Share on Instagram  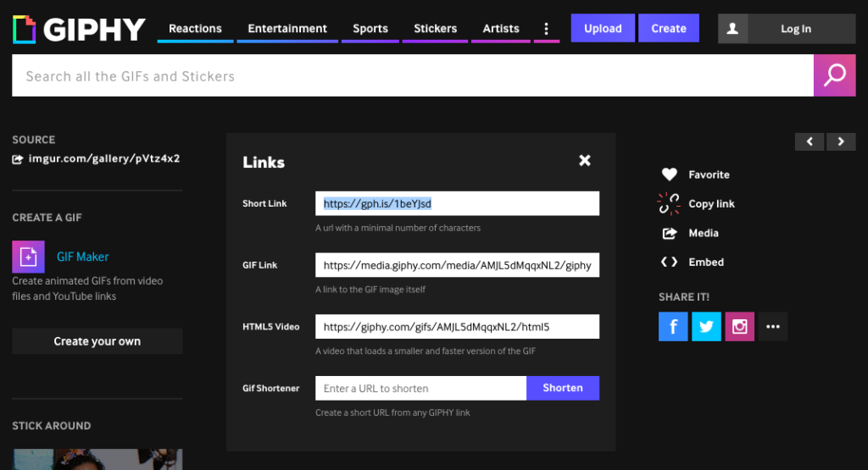[739, 326]
